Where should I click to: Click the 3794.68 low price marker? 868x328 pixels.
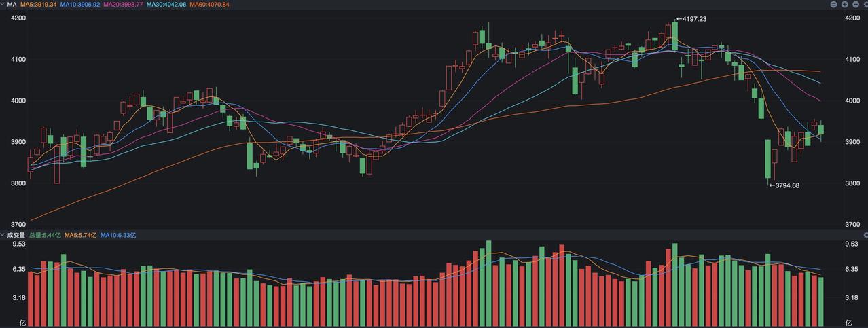(x=785, y=185)
